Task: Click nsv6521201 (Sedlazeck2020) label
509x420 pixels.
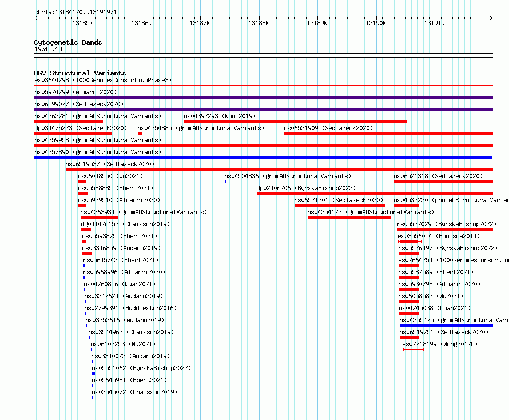Action: (339, 200)
